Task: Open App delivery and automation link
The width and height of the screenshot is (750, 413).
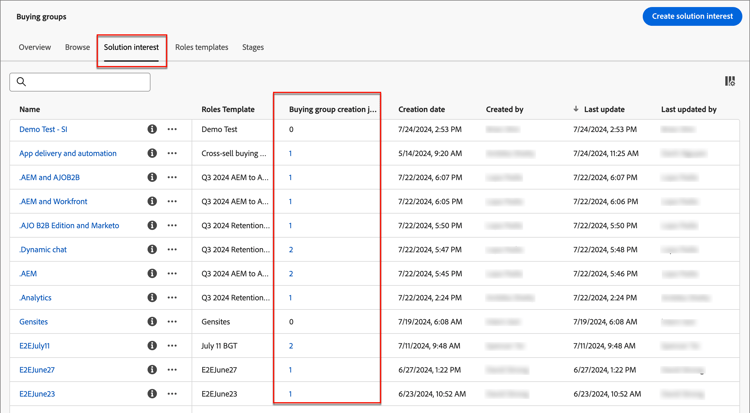Action: pos(68,153)
